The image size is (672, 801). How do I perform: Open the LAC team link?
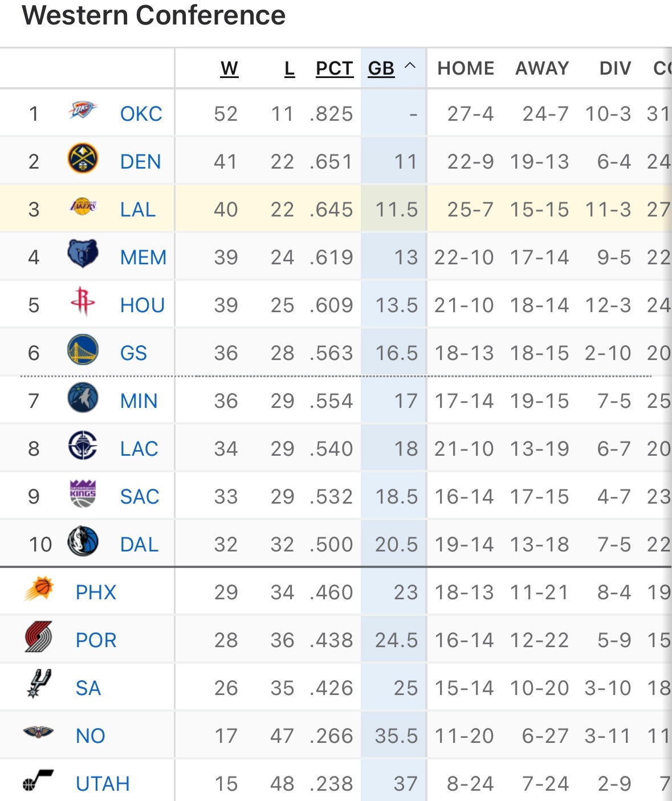139,449
